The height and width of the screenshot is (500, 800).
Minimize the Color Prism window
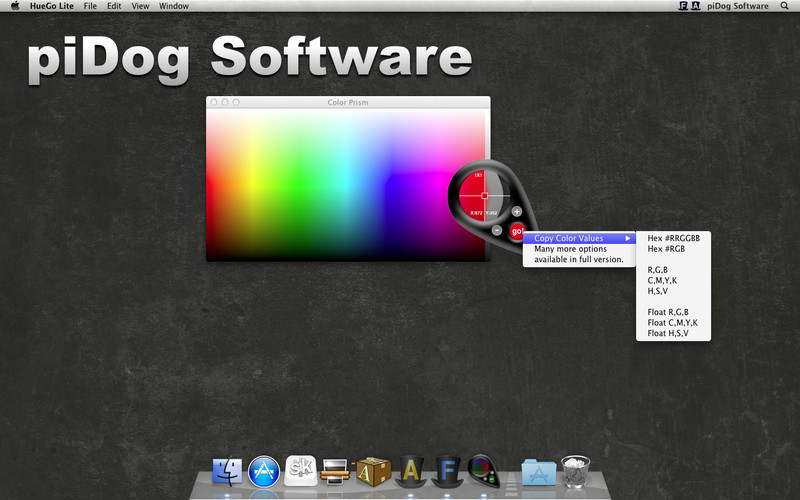(225, 102)
